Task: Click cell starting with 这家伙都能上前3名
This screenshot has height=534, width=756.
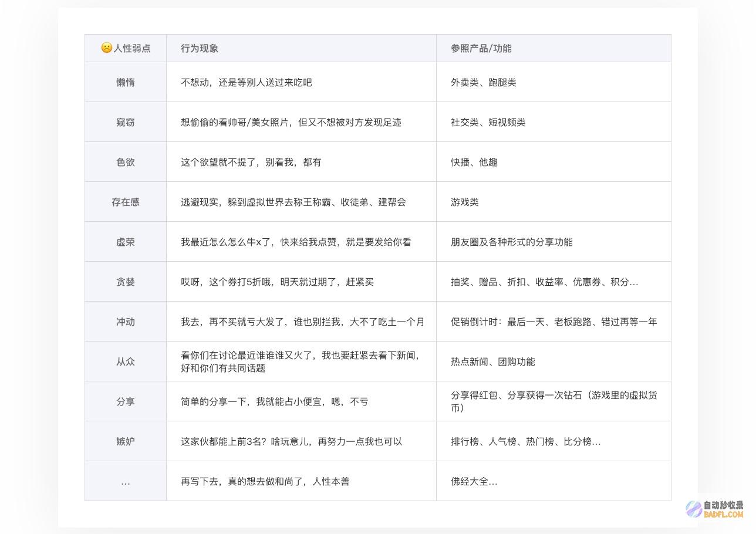Action: [301, 441]
